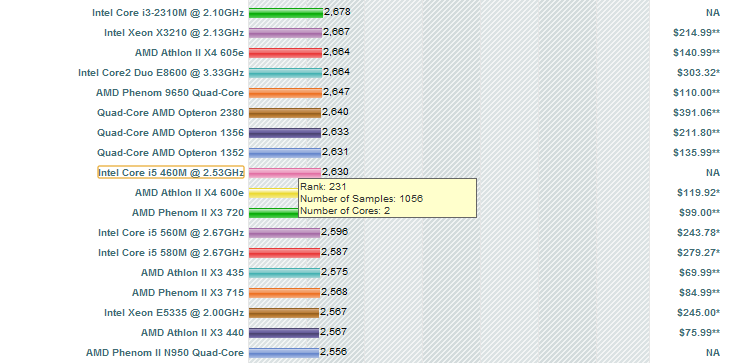Click the score value 2,678
Image resolution: width=746 pixels, height=363 pixels.
(337, 12)
